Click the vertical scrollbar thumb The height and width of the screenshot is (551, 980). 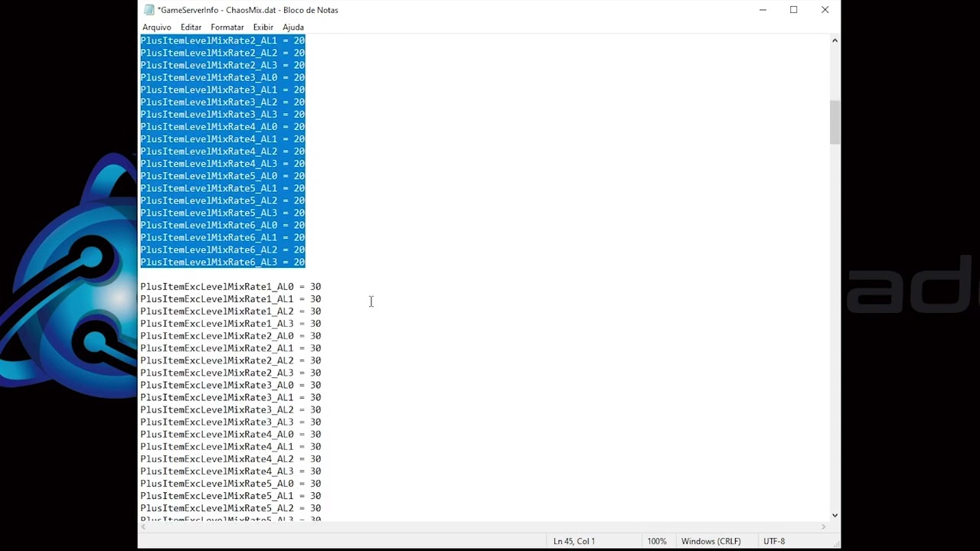(x=835, y=122)
